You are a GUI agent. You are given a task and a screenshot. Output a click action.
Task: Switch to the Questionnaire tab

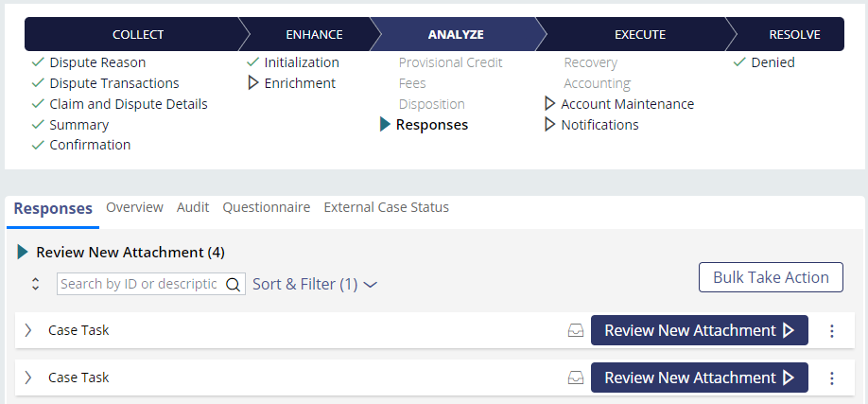pyautogui.click(x=267, y=207)
